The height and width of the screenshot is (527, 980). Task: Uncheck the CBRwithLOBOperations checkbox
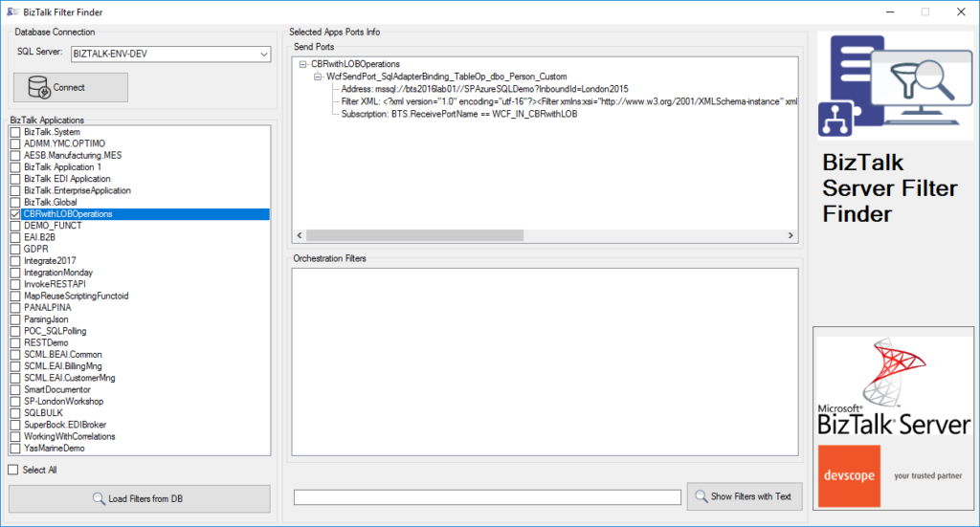[15, 214]
